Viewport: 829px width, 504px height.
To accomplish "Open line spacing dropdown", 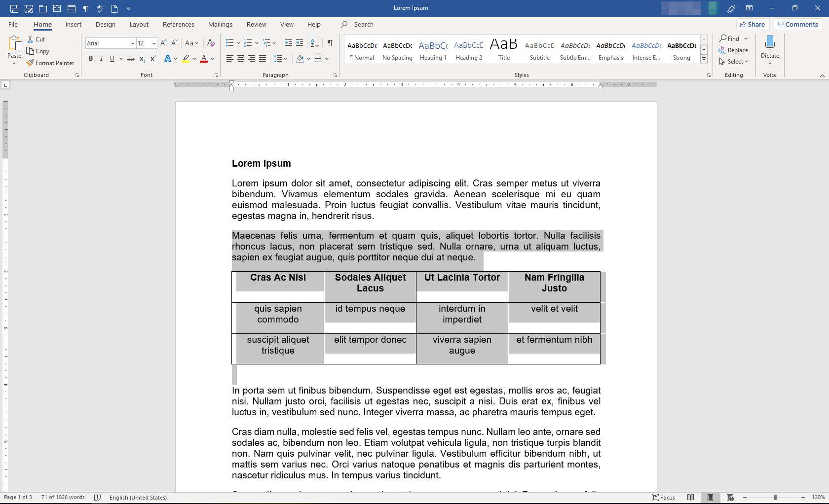I will [281, 59].
